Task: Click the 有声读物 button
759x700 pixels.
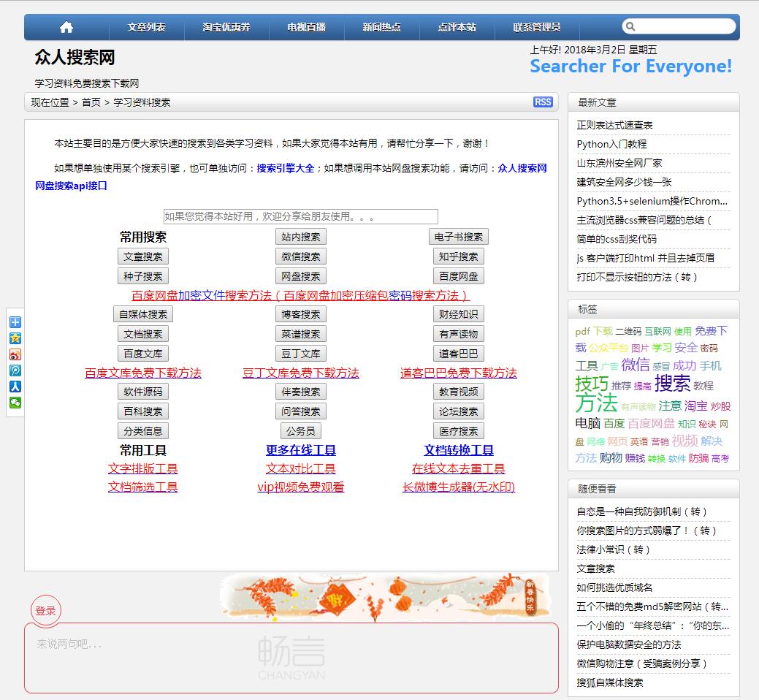Action: 459,334
